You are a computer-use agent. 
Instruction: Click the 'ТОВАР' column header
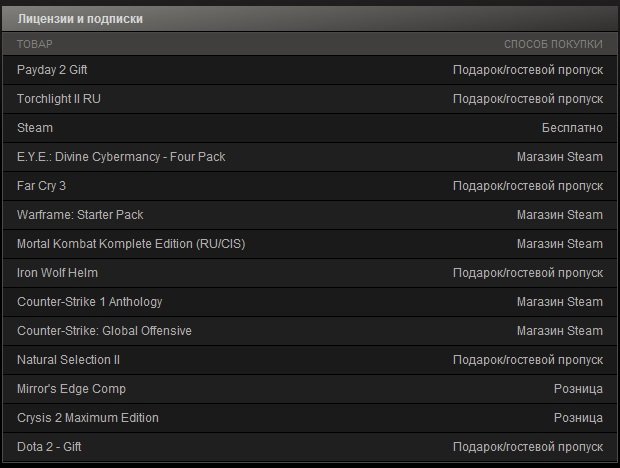[35, 44]
